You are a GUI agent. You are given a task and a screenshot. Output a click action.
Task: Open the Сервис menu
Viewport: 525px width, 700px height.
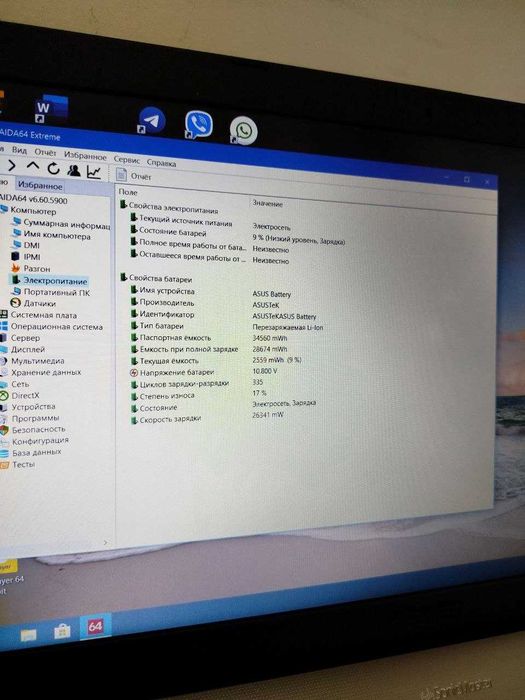[127, 160]
